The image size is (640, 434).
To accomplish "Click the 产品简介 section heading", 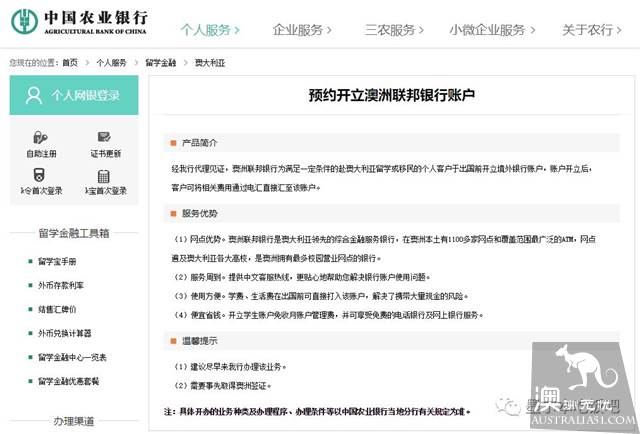I will click(x=200, y=143).
